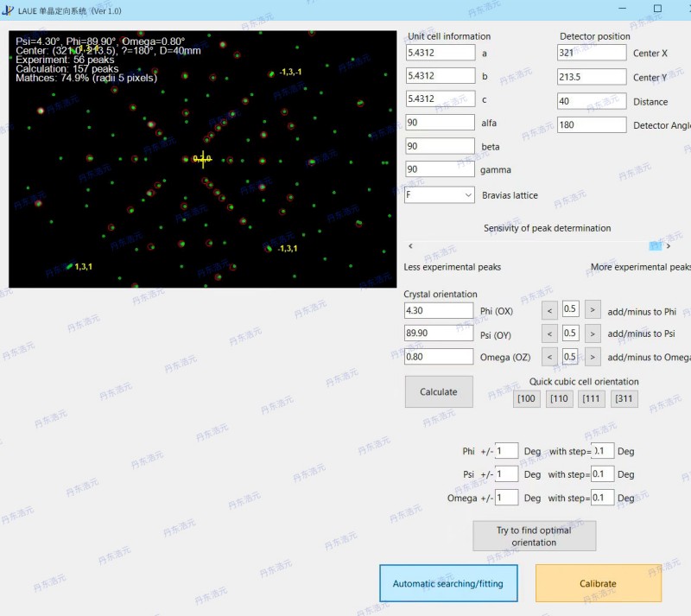Decrease Psi with left arrow button
This screenshot has height=616, width=691.
coord(549,333)
